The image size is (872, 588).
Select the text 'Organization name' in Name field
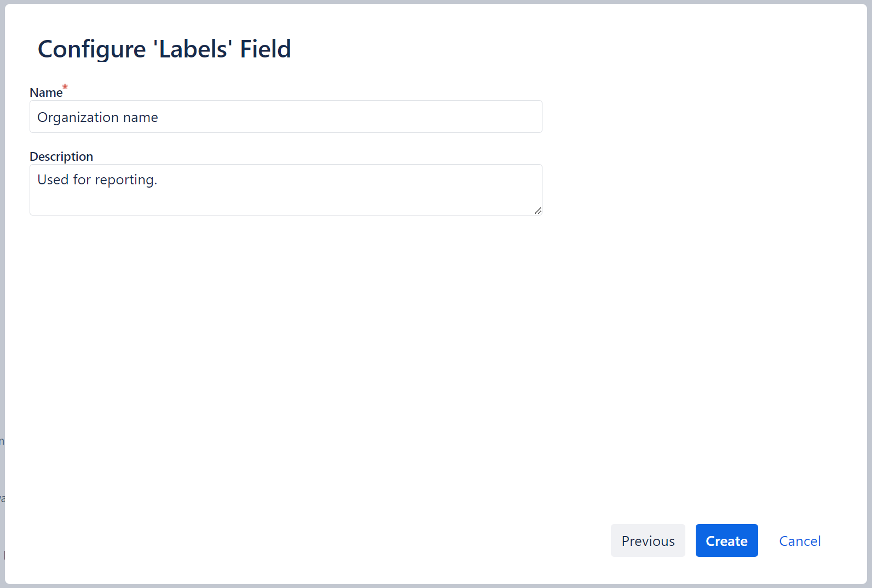coord(97,117)
